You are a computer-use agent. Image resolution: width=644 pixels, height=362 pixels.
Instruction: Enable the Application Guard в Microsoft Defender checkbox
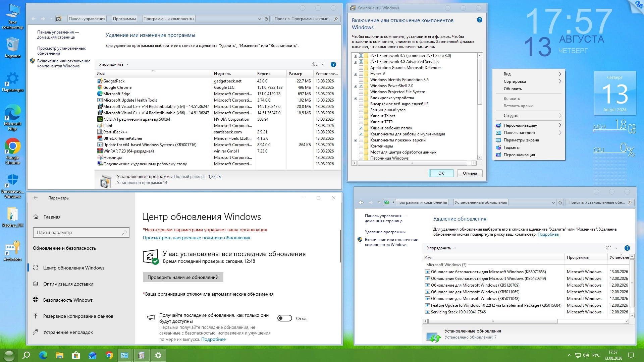361,68
